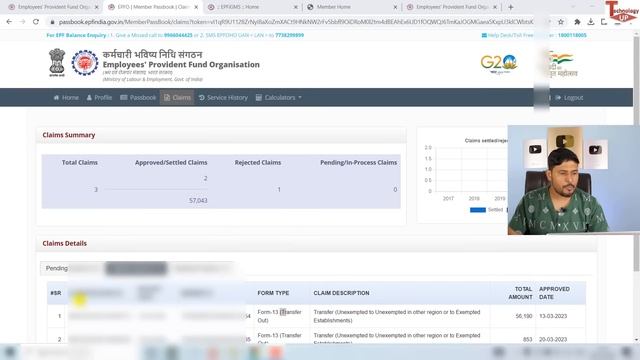Open Home in the navigation bar

tap(66, 98)
